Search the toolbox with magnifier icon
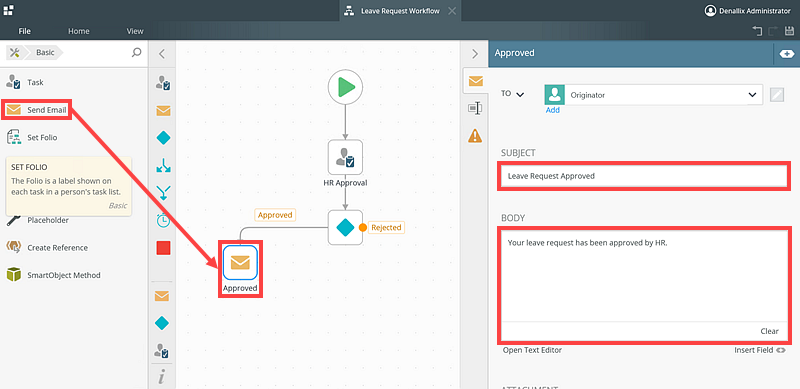800x389 pixels. (136, 53)
